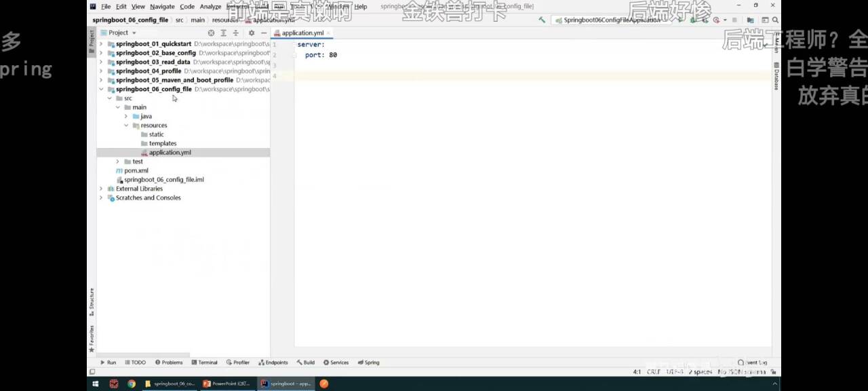Open Project panel settings gear icon

click(x=252, y=33)
